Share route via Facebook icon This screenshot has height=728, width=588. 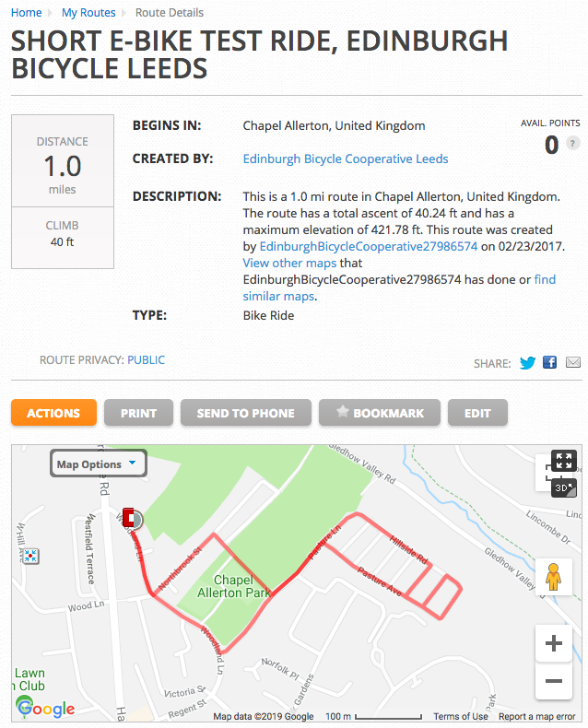coord(550,363)
